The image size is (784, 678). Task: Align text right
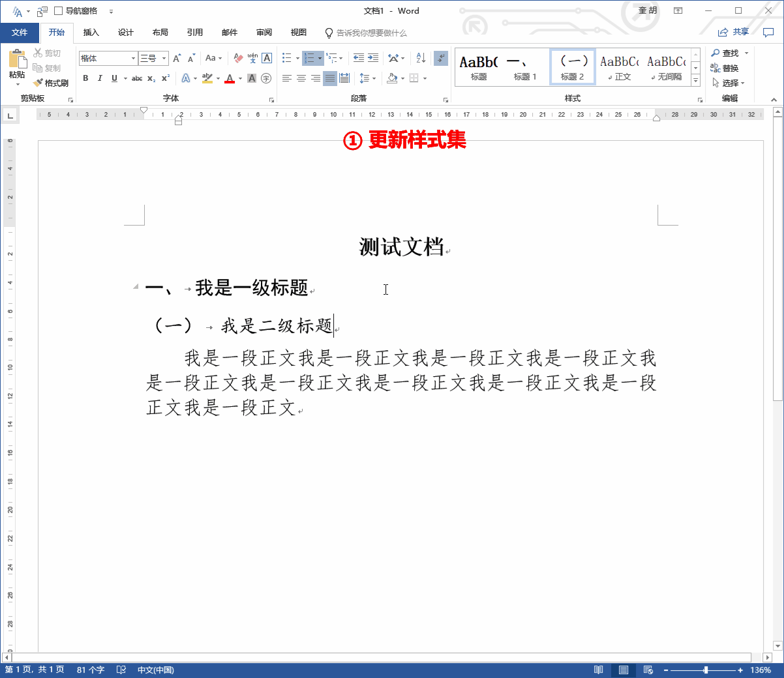[316, 78]
